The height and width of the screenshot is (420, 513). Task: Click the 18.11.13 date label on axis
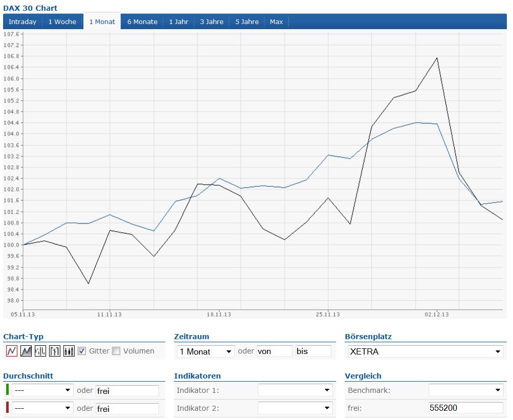click(219, 315)
